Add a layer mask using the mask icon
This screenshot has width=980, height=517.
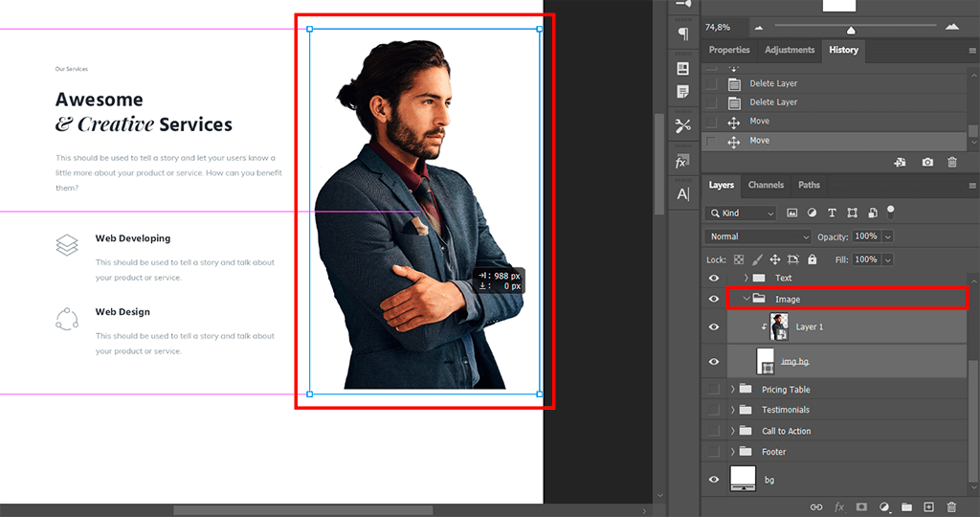[861, 506]
